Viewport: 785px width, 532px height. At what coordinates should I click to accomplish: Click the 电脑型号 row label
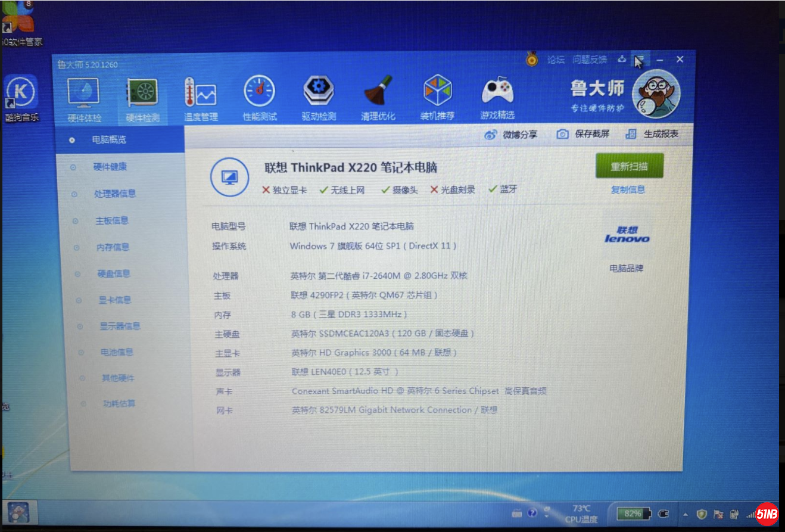coord(229,226)
